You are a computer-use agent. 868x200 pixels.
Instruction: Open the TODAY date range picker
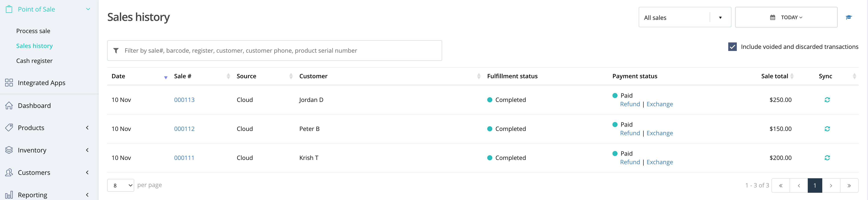tap(786, 17)
